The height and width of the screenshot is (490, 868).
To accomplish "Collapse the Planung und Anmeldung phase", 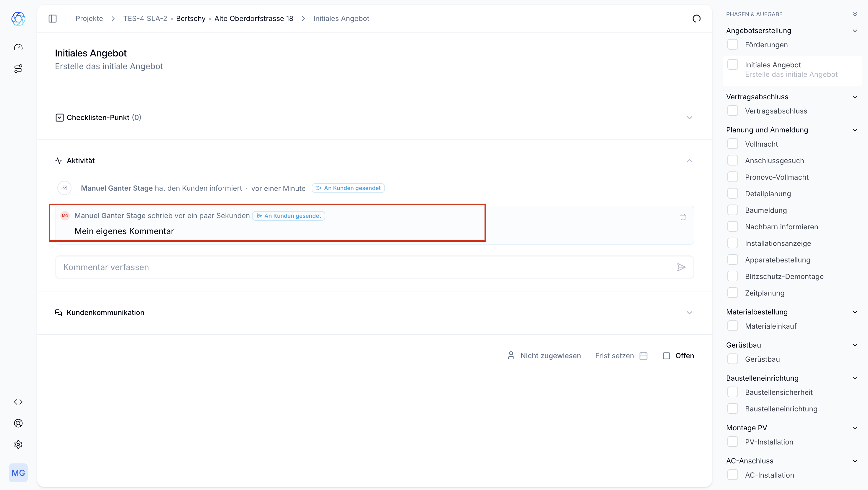I will pos(854,130).
